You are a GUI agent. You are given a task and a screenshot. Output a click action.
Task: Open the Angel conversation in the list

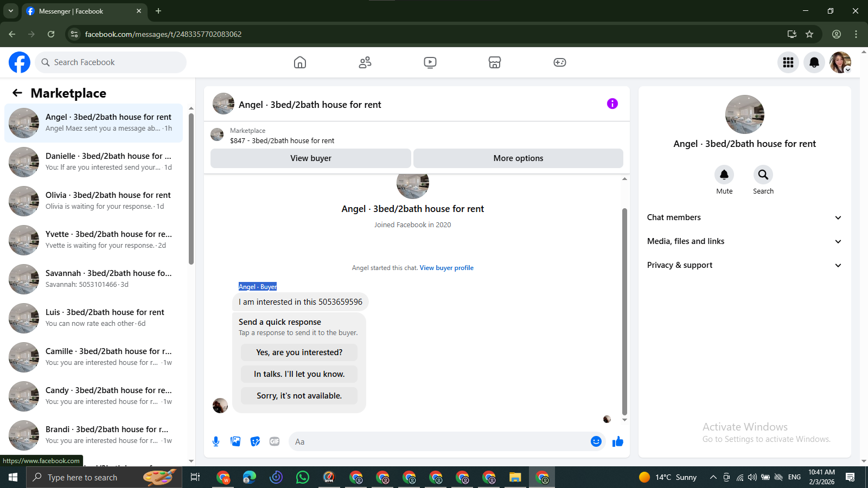[x=94, y=123]
